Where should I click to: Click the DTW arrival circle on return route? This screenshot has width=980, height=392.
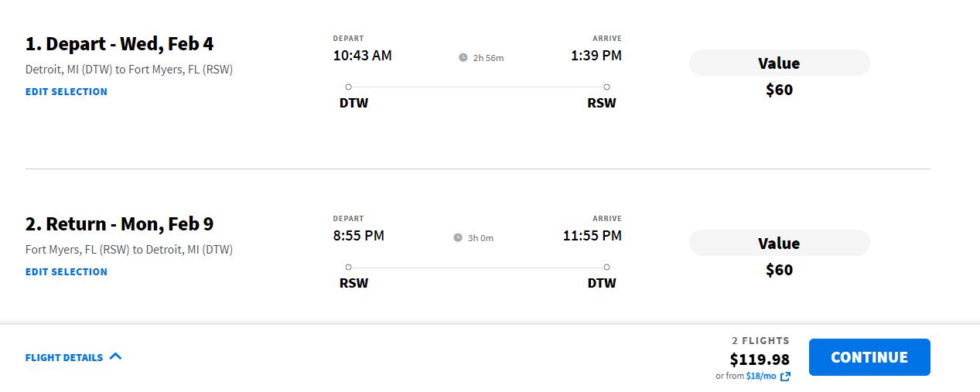606,267
